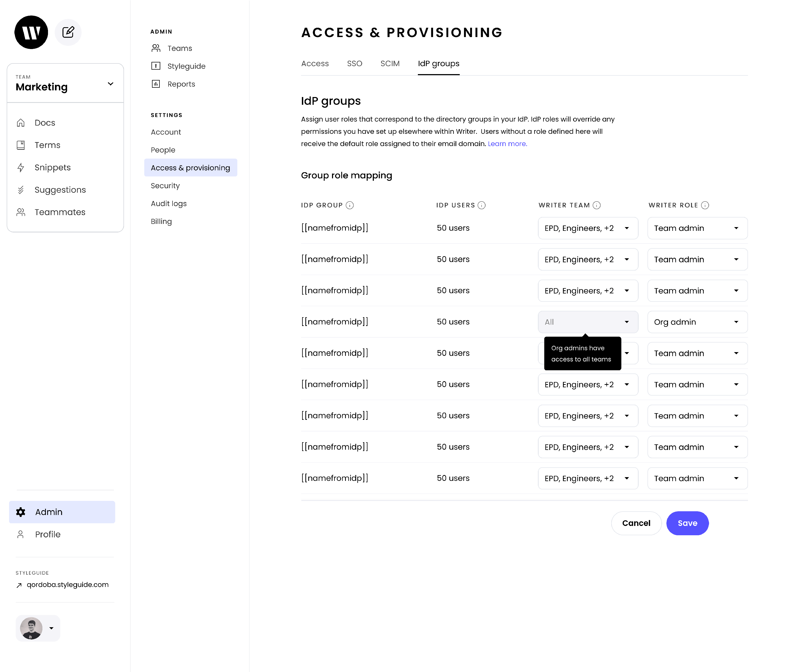
Task: Open the sixth row EPD, Engineers team dropdown
Action: (x=588, y=384)
